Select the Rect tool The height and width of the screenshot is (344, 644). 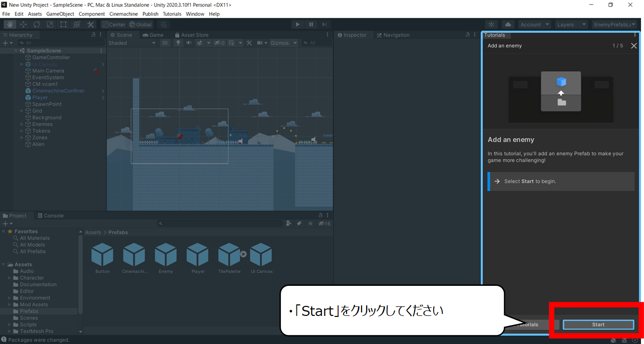pyautogui.click(x=64, y=24)
